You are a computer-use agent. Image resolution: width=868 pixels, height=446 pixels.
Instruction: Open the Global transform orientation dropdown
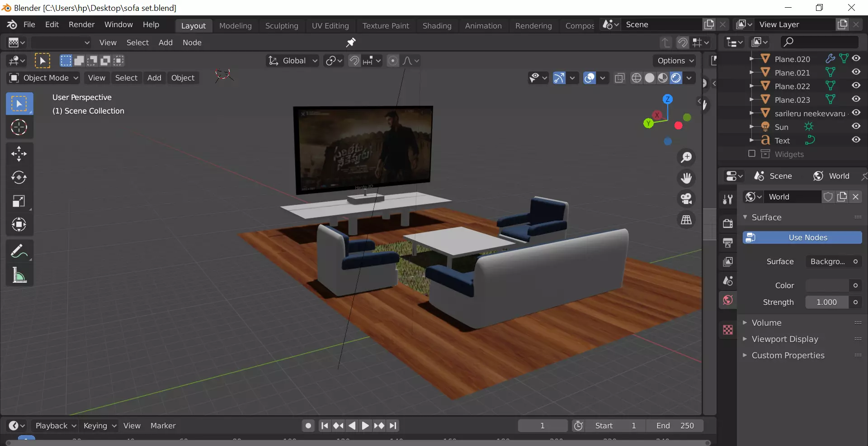(293, 61)
